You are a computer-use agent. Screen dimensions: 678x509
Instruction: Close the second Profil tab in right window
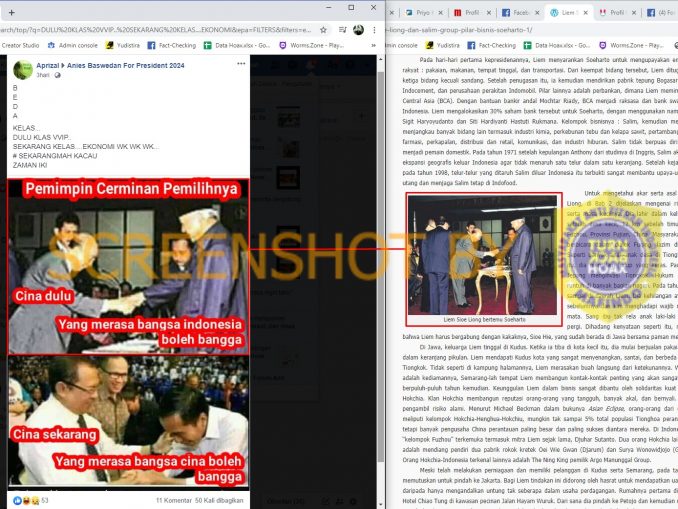634,13
